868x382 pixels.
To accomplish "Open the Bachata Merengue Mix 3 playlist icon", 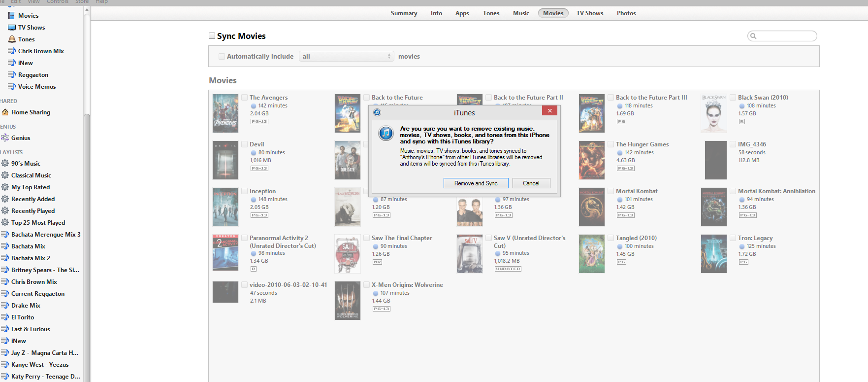I will pyautogui.click(x=5, y=235).
